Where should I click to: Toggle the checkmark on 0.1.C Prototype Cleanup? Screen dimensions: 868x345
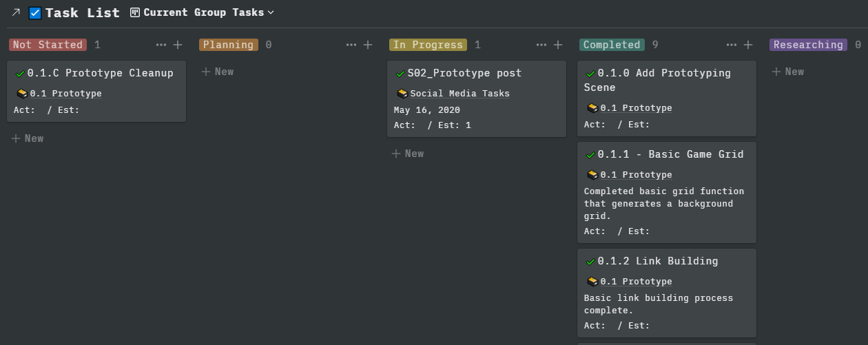[20, 74]
